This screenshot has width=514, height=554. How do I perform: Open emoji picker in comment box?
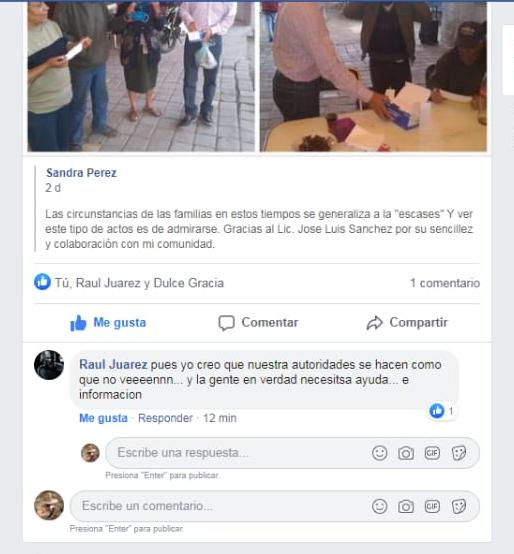tap(379, 506)
